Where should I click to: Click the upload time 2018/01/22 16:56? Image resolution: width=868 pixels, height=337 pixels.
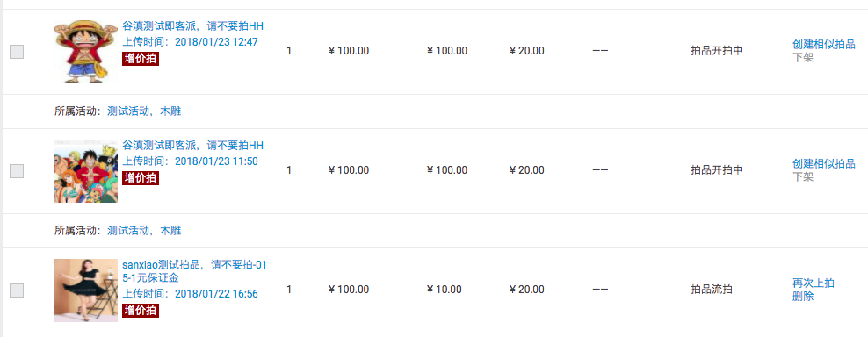tap(190, 294)
